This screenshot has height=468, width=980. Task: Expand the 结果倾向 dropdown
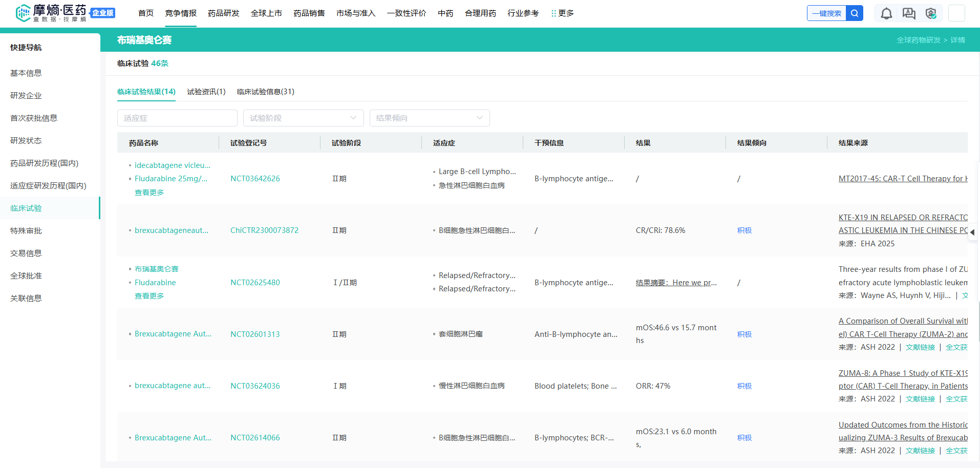click(x=429, y=118)
